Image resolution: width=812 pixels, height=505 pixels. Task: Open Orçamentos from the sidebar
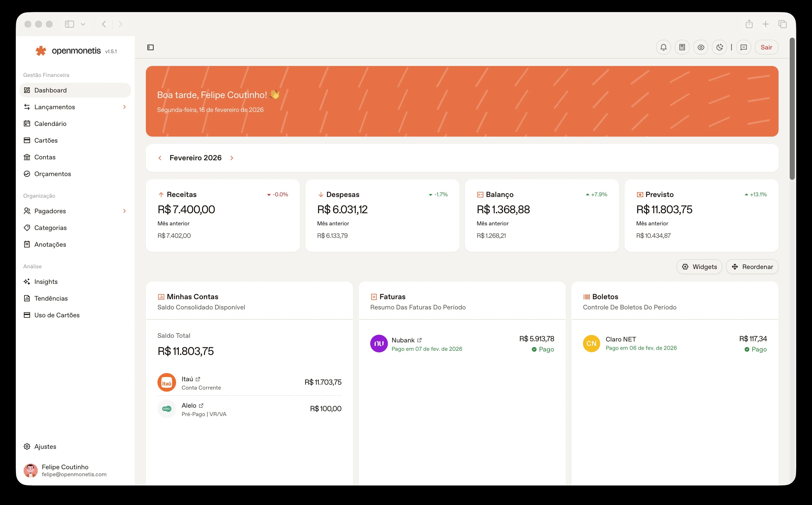52,174
